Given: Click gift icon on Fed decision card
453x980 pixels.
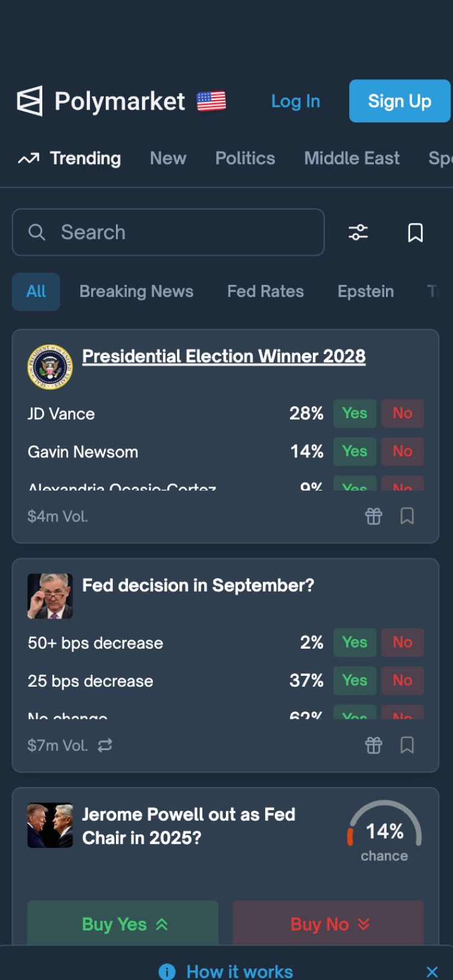Looking at the screenshot, I should coord(374,745).
